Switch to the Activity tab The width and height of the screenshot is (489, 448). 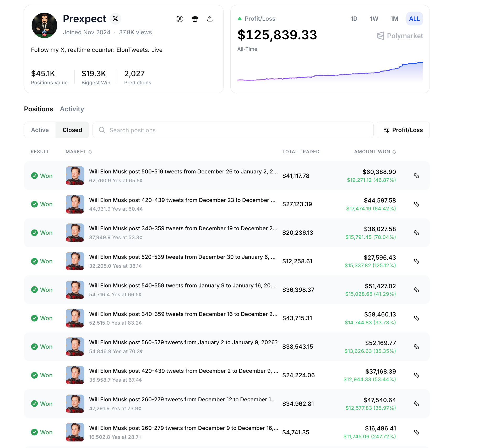pos(72,109)
